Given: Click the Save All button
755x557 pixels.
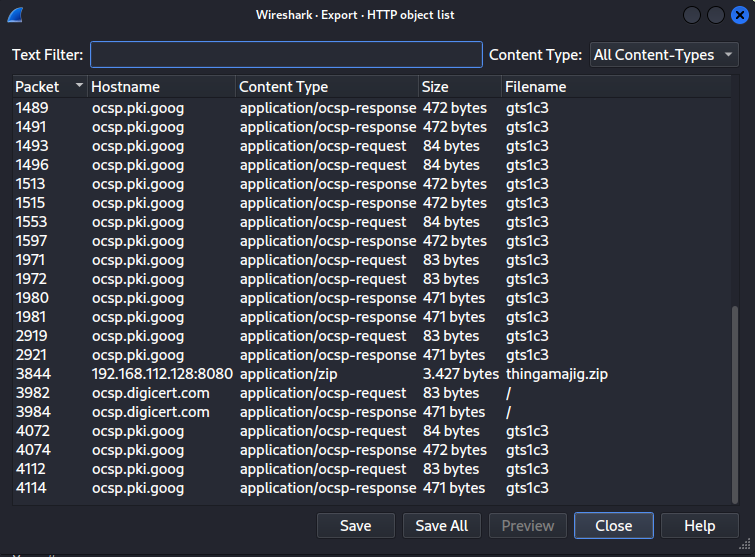Looking at the screenshot, I should pos(442,526).
